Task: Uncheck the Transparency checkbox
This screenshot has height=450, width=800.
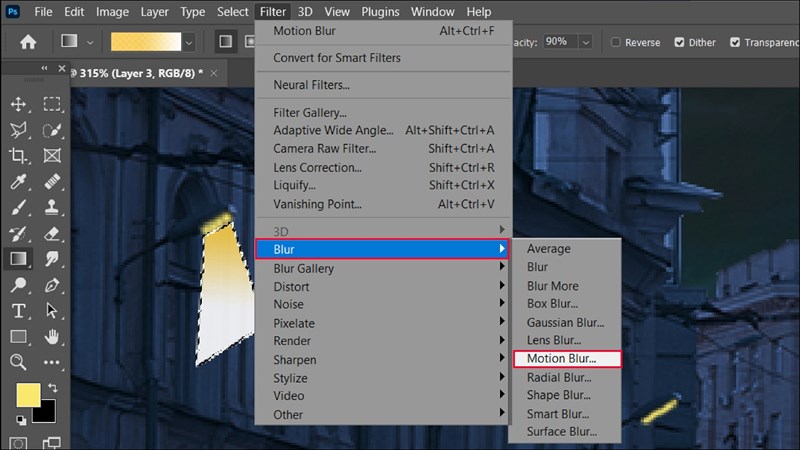Action: point(735,42)
